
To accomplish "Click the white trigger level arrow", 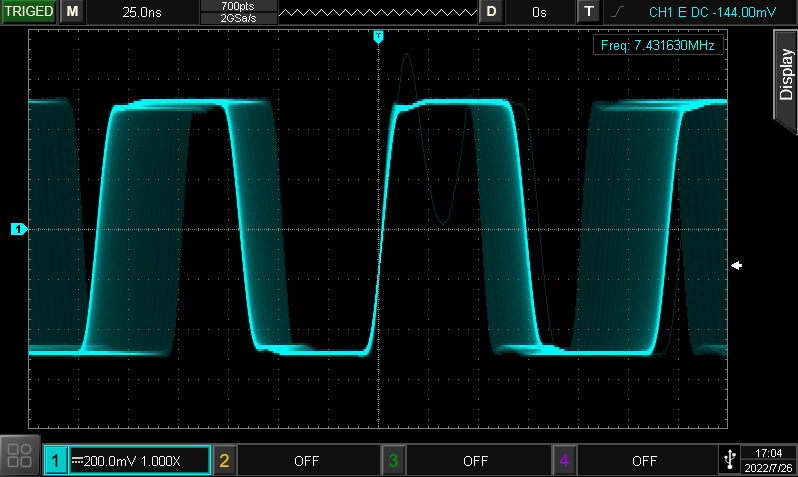I will pyautogui.click(x=737, y=266).
